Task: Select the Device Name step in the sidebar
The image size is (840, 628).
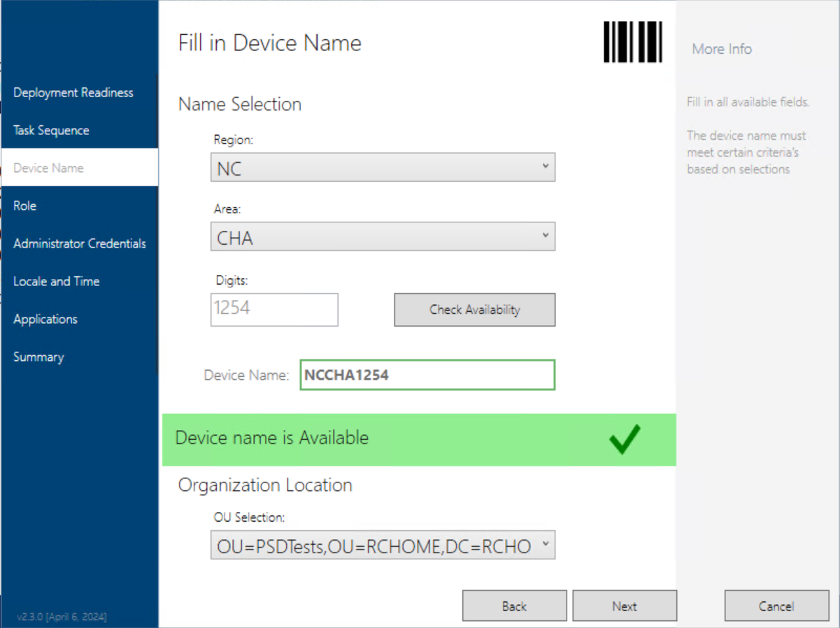Action: [79, 168]
